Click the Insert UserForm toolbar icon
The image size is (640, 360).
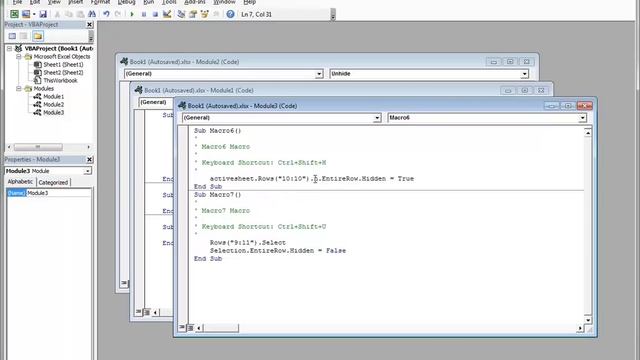(x=26, y=14)
